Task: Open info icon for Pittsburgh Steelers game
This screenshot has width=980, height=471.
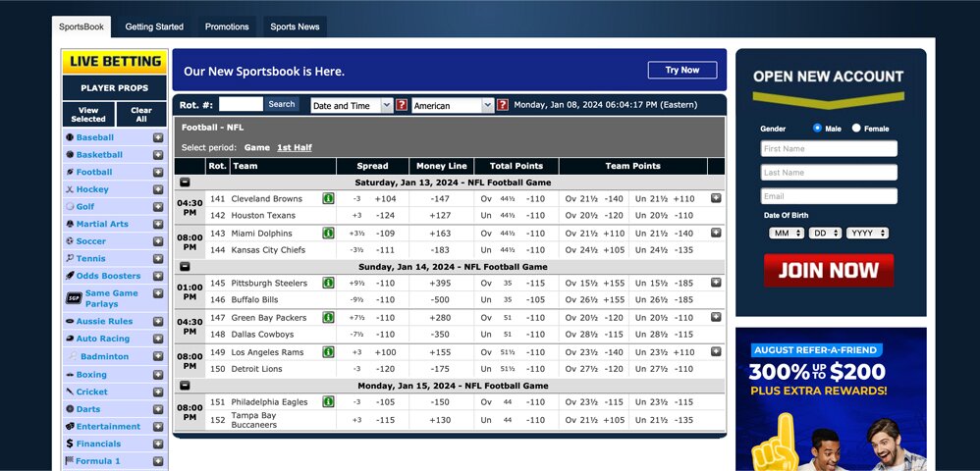Action: [x=328, y=283]
